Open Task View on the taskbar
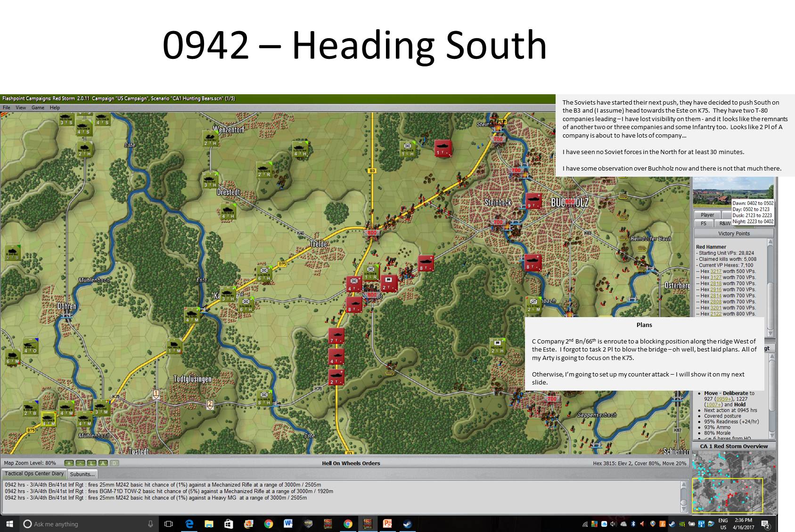 pos(168,524)
